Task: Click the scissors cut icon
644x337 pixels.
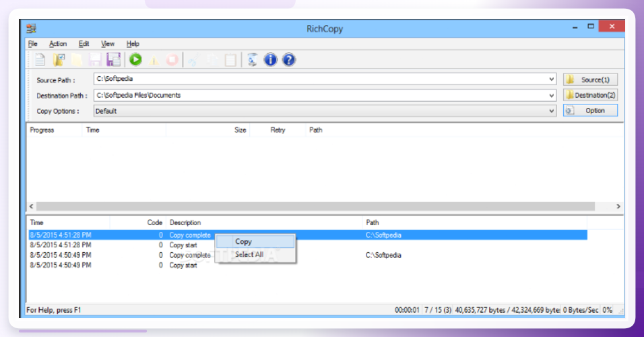Action: point(193,61)
